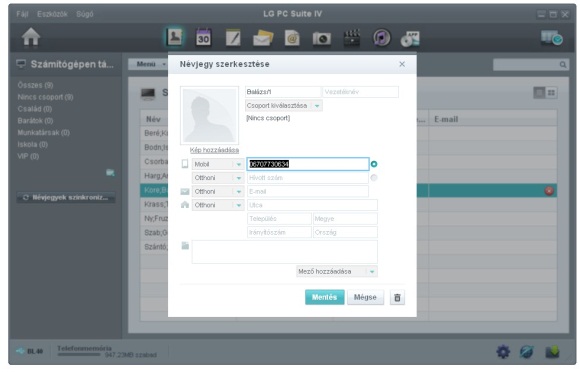Switch to grid view icon
This screenshot has width=580, height=372.
pos(551,92)
